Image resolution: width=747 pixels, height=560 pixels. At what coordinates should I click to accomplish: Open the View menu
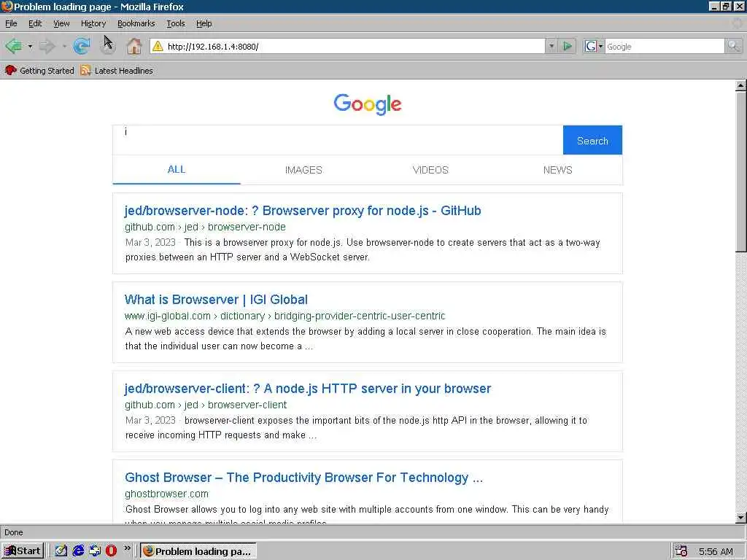pos(61,23)
